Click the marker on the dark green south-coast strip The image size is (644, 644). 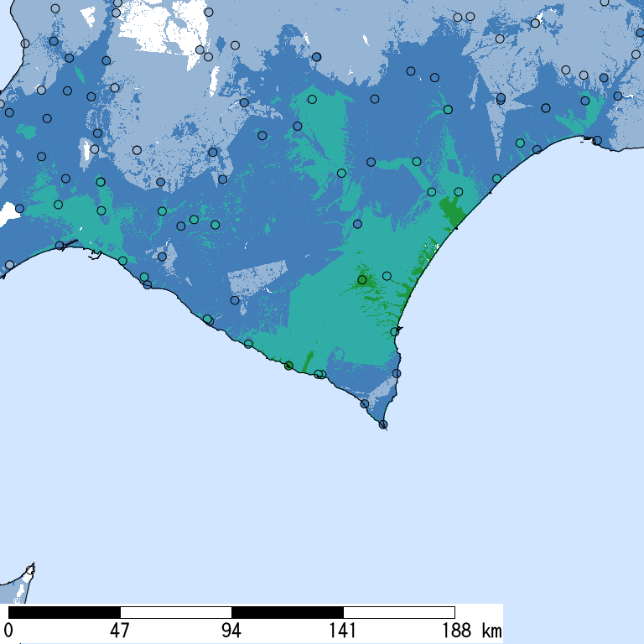288,366
